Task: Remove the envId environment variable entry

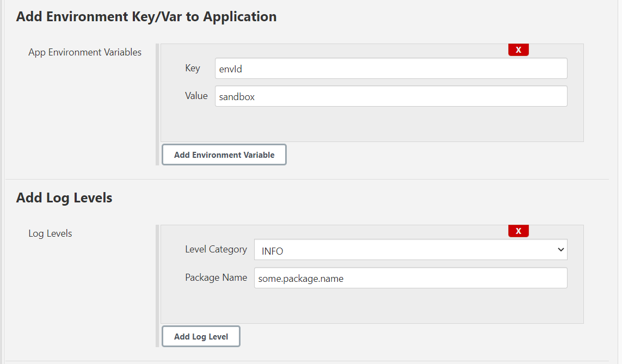Action: 518,50
